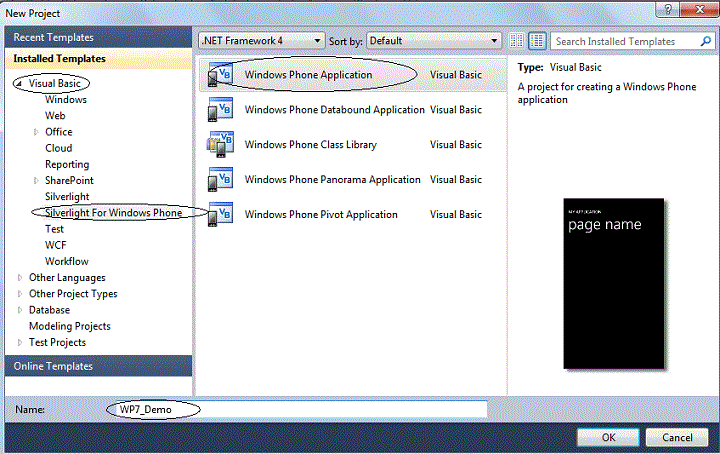Viewport: 720px width, 454px height.
Task: Select 'Windows Phone Application' template name
Action: tap(308, 75)
